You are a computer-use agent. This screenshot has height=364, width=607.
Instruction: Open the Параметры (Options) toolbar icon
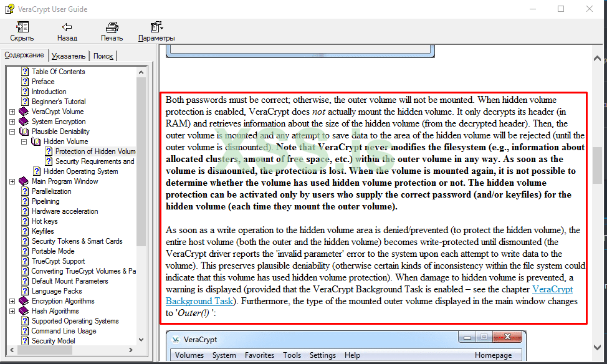[x=156, y=27]
